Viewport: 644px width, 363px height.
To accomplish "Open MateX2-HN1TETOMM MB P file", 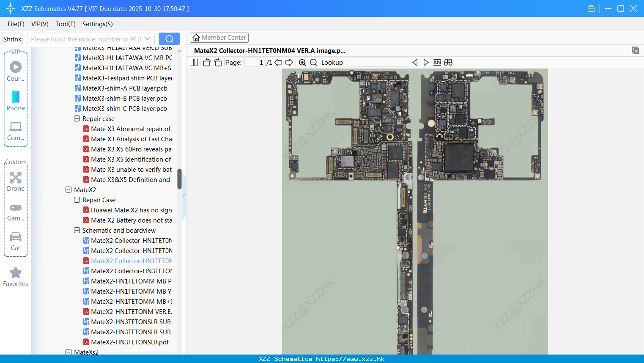I will [x=127, y=281].
